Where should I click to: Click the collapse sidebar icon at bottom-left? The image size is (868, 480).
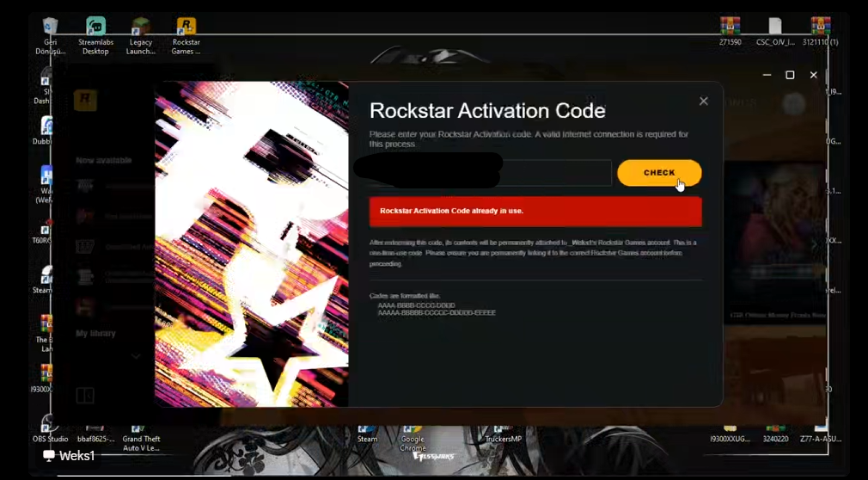85,396
